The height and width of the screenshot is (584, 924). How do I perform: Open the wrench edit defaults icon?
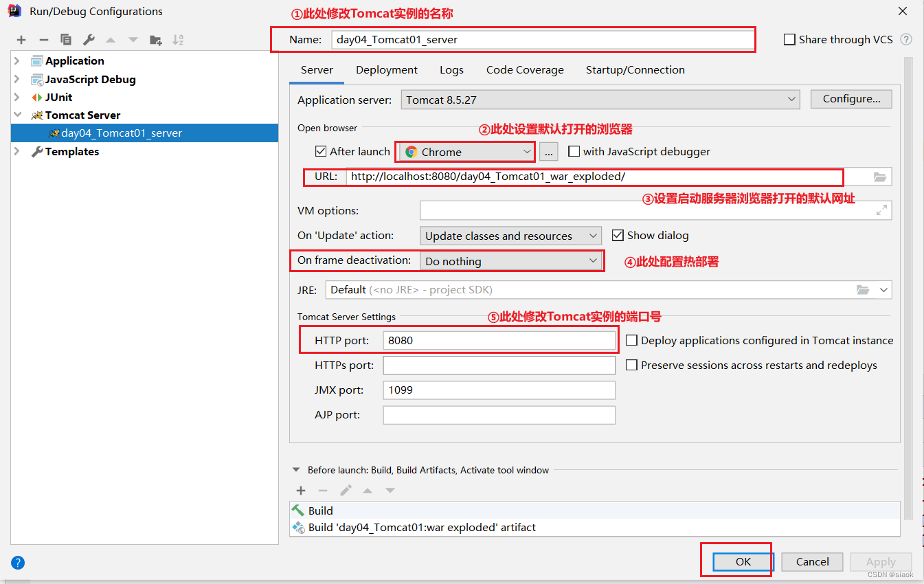89,40
